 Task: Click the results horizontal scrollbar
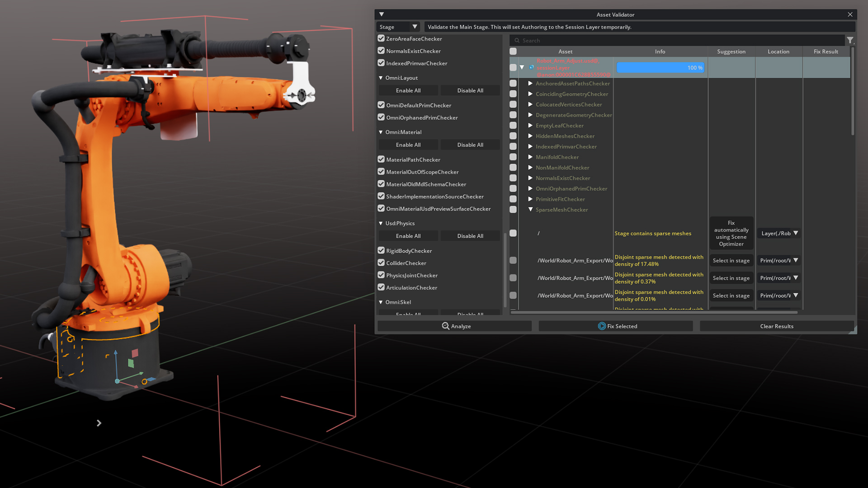(654, 312)
